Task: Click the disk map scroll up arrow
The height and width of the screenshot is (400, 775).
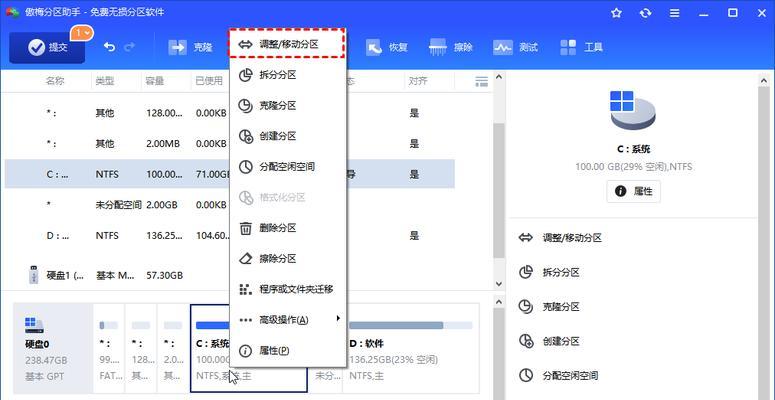Action: pyautogui.click(x=498, y=301)
